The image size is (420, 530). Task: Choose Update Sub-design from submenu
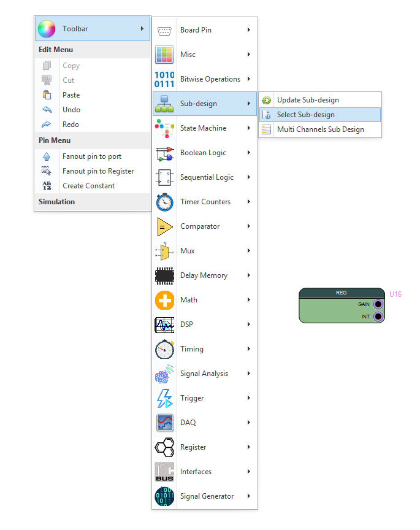[x=320, y=100]
